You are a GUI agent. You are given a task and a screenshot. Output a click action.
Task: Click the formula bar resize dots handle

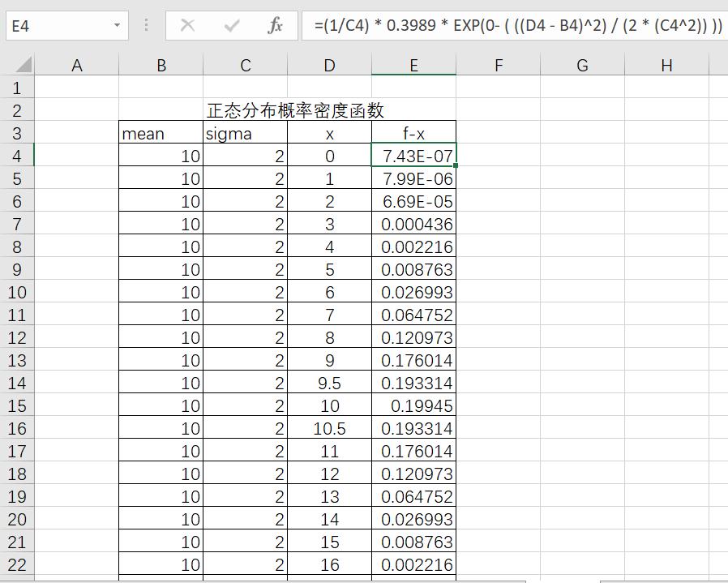coord(146,26)
